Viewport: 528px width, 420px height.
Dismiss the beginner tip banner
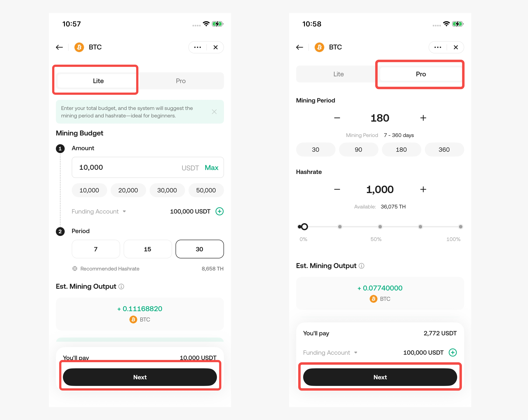(214, 112)
